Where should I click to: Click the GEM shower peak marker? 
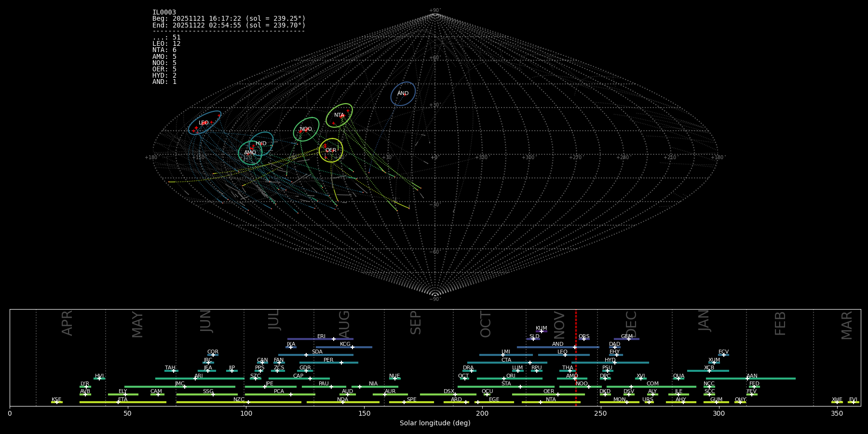629,339
